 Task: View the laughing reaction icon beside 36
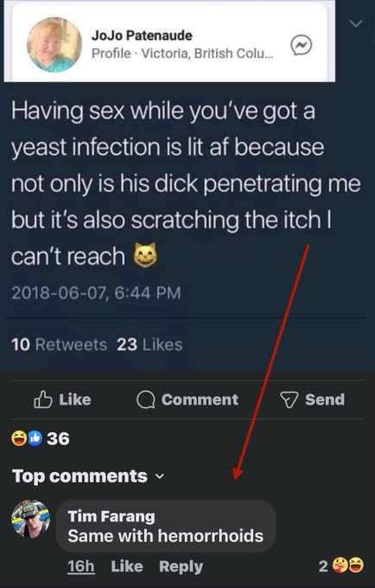click(x=19, y=438)
